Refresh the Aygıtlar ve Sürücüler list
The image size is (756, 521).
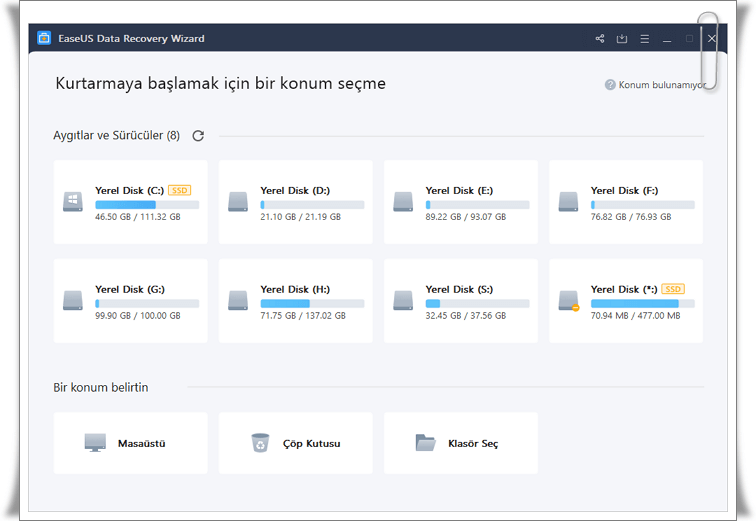coord(198,136)
